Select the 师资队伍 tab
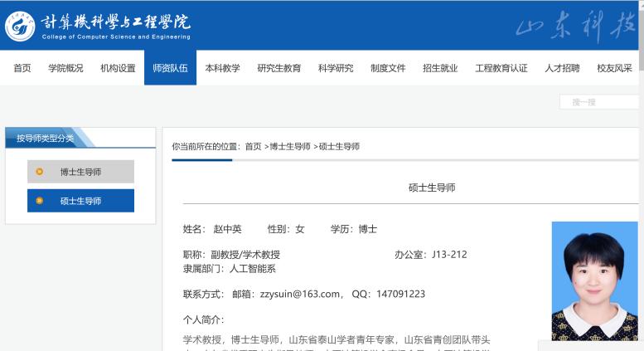 (170, 68)
